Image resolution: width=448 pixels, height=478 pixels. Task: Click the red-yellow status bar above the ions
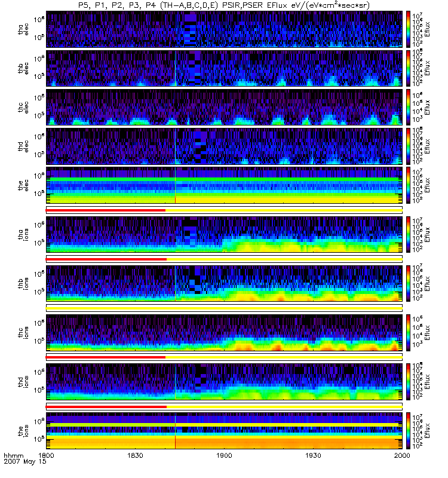click(x=224, y=406)
